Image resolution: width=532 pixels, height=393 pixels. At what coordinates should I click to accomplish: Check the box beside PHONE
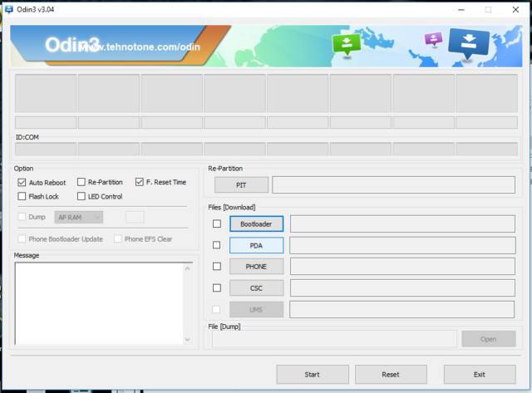point(217,267)
